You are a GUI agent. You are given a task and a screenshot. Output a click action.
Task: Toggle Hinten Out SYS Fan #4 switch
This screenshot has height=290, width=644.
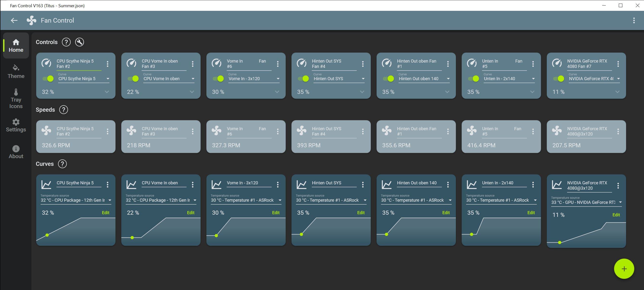coord(303,78)
